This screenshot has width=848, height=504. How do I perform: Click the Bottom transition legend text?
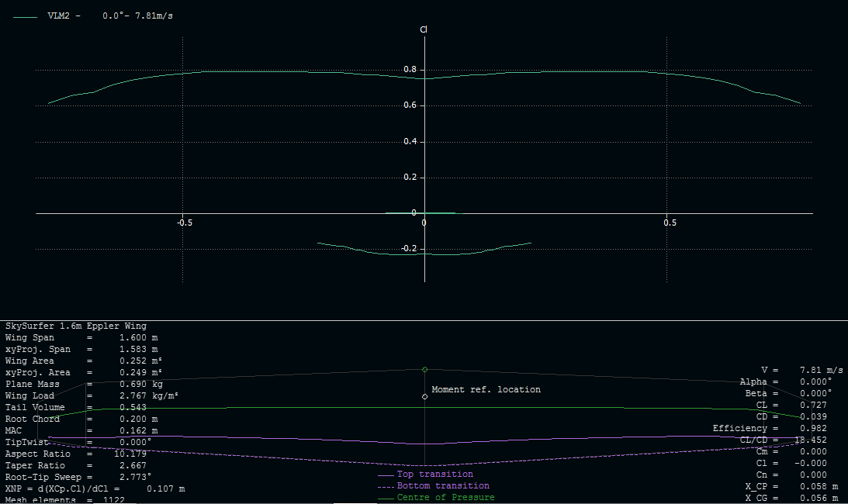click(x=443, y=485)
